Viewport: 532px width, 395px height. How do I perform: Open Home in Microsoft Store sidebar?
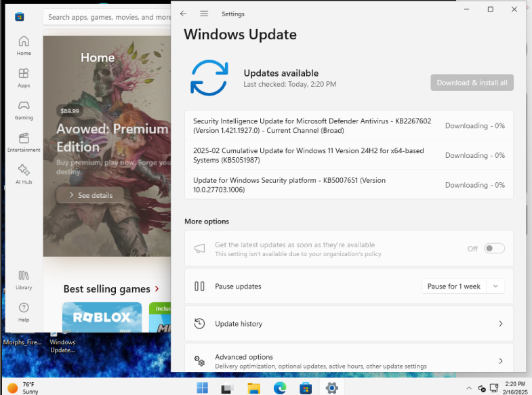[24, 45]
